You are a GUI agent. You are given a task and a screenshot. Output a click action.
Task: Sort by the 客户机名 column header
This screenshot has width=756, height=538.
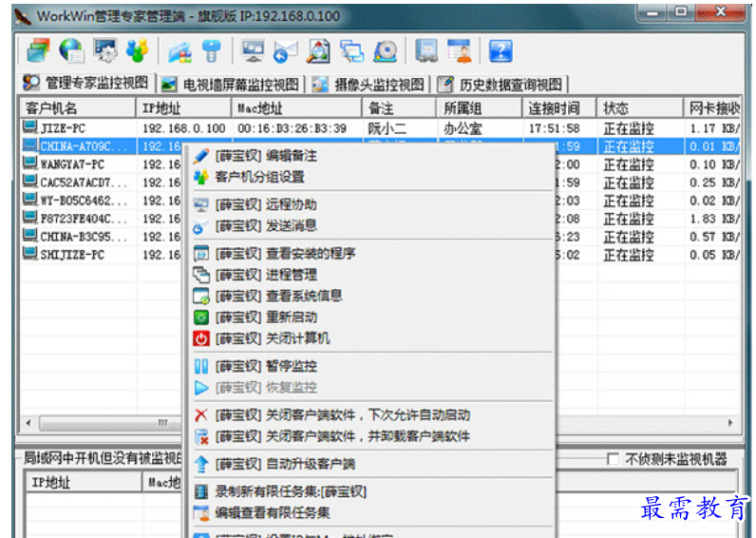click(x=78, y=108)
